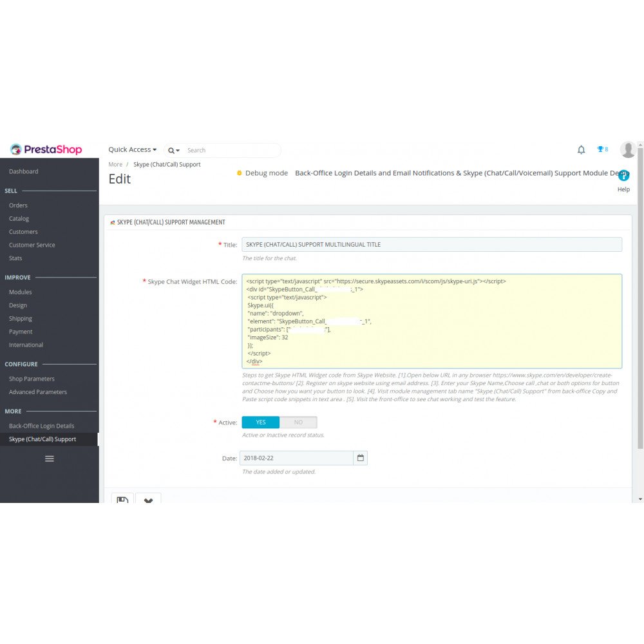
Task: Click the More breadcrumb link
Action: pyautogui.click(x=115, y=164)
